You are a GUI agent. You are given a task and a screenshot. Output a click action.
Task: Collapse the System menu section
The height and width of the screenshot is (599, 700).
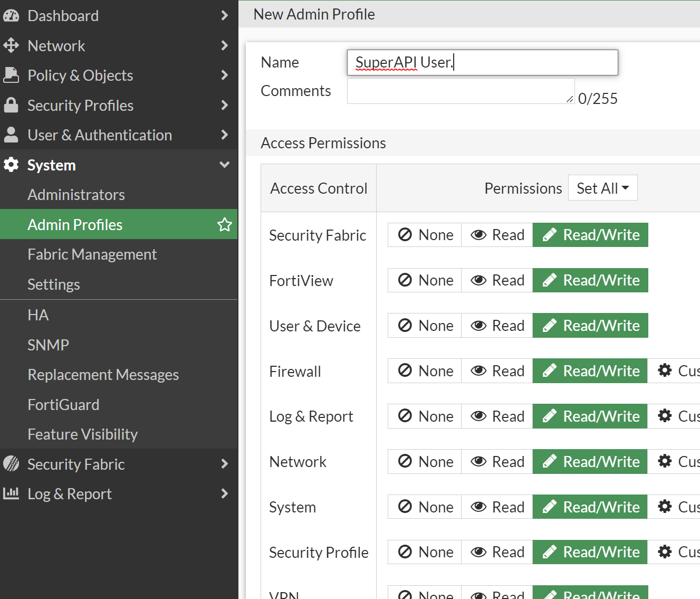225,165
